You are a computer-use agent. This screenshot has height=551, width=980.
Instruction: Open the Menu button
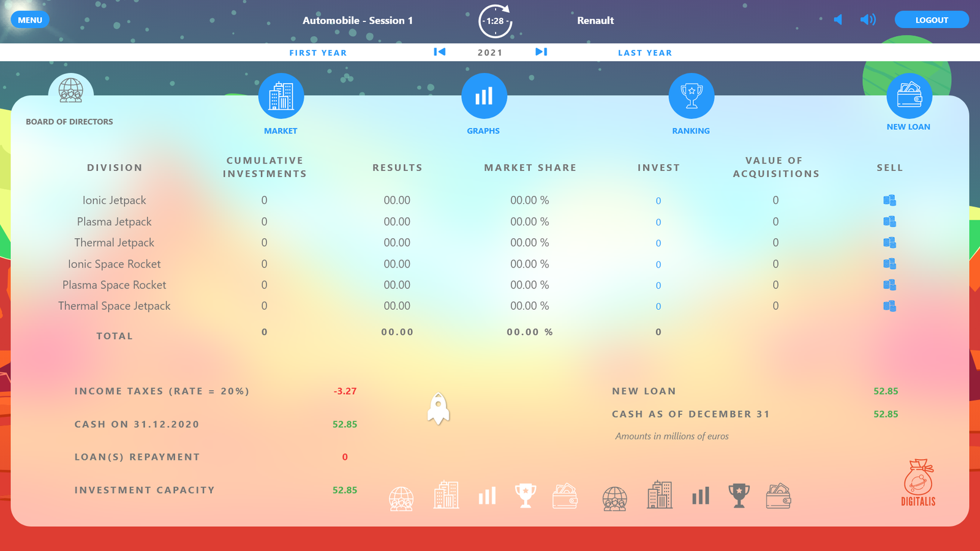tap(30, 20)
